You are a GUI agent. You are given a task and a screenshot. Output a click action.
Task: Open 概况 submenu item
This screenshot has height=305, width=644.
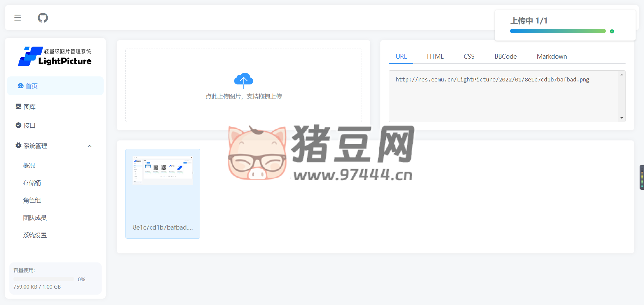[x=29, y=165]
